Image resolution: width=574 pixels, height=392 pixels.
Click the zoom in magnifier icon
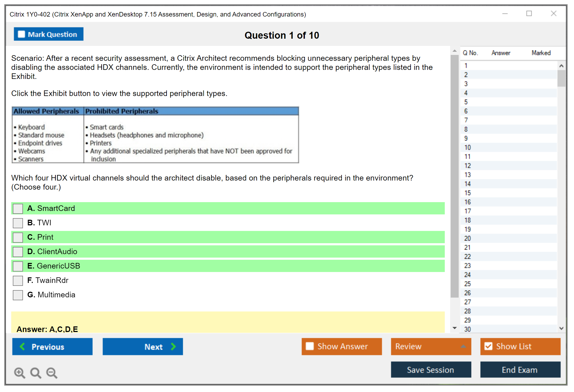pos(19,373)
